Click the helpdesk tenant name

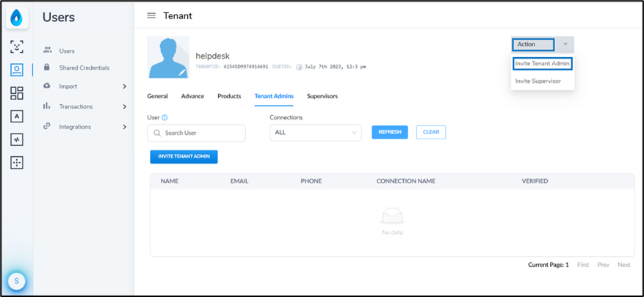(212, 56)
